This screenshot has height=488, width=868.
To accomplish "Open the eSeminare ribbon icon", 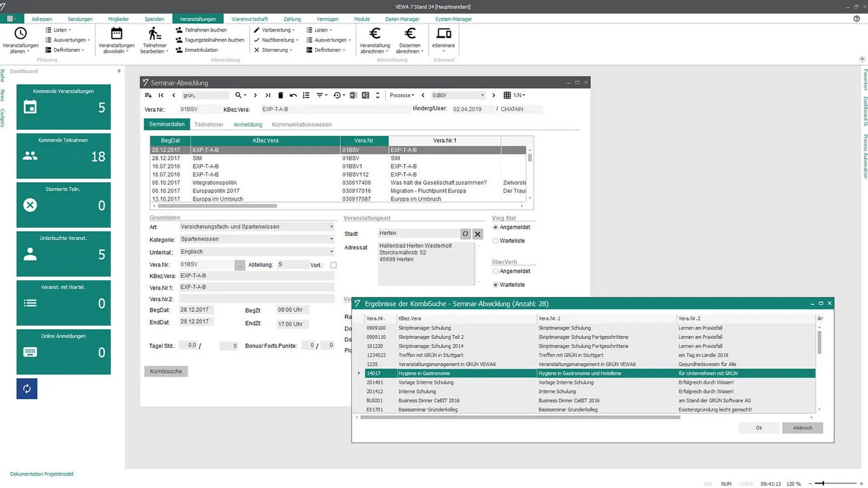I will coord(443,34).
